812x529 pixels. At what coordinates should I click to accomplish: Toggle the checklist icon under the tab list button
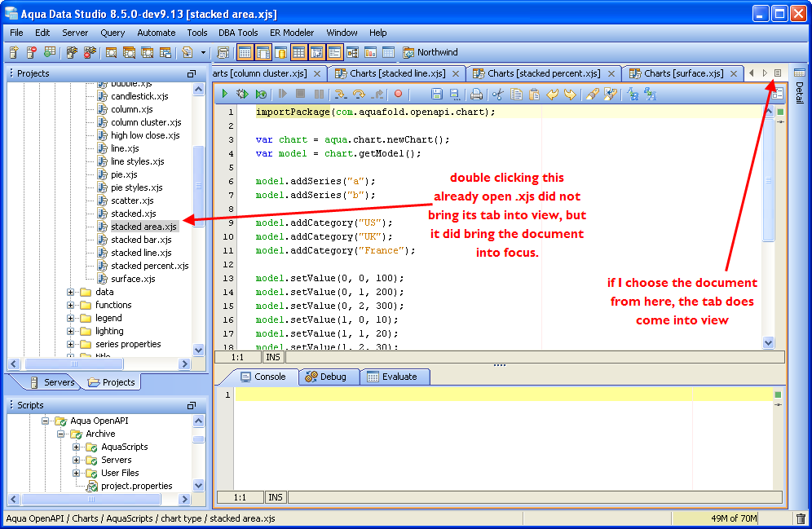pyautogui.click(x=778, y=94)
